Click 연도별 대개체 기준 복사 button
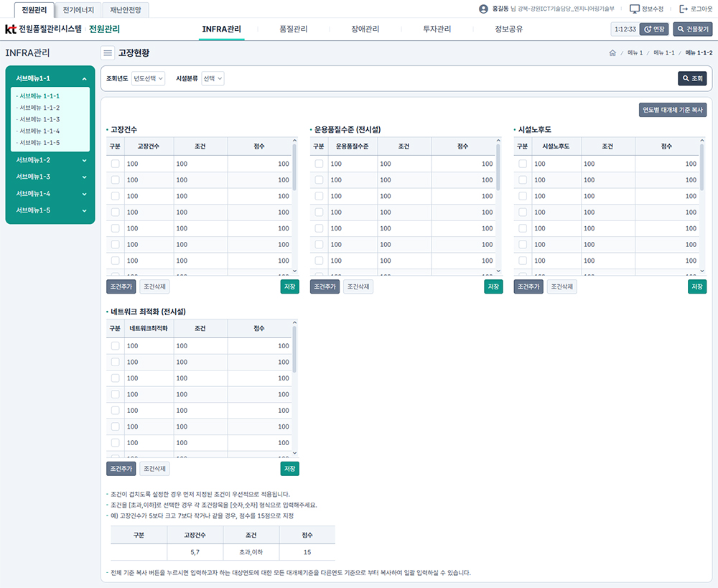 click(673, 110)
